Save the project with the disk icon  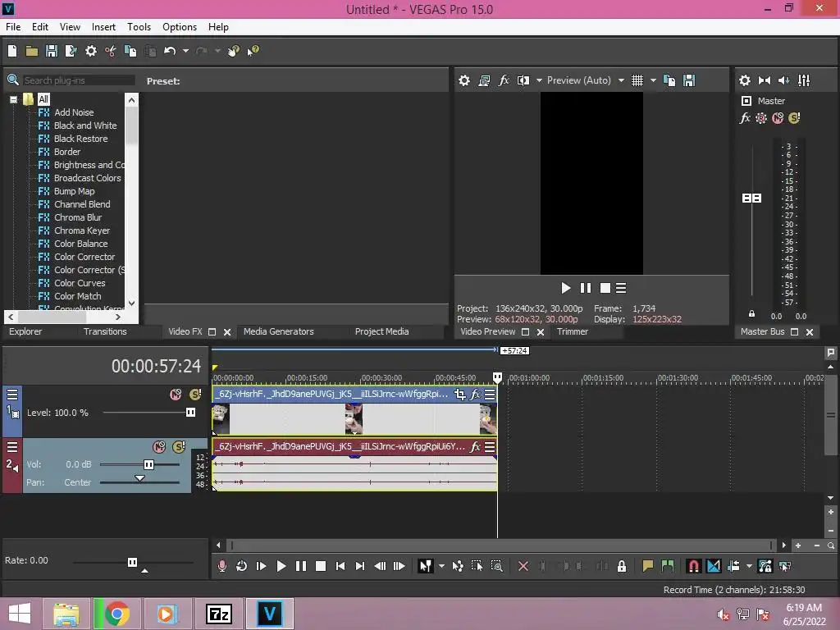point(52,51)
